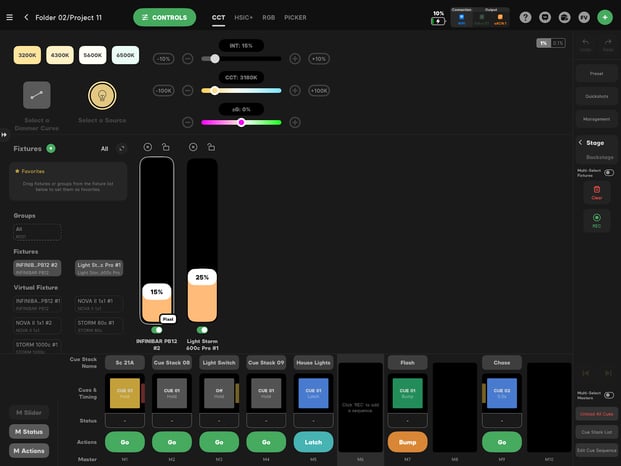
Task: Click Bump under Flash cue stack
Action: pyautogui.click(x=407, y=442)
